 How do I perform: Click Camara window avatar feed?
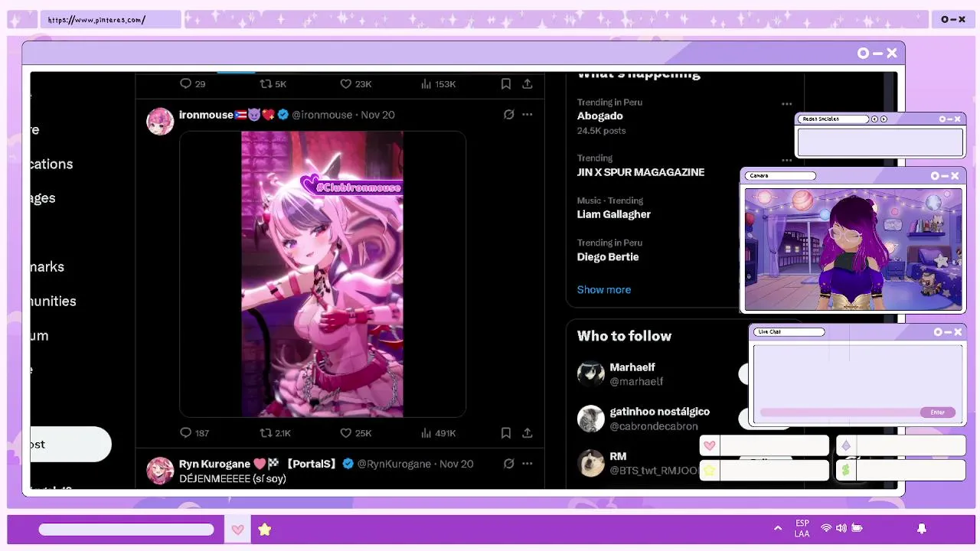click(853, 249)
